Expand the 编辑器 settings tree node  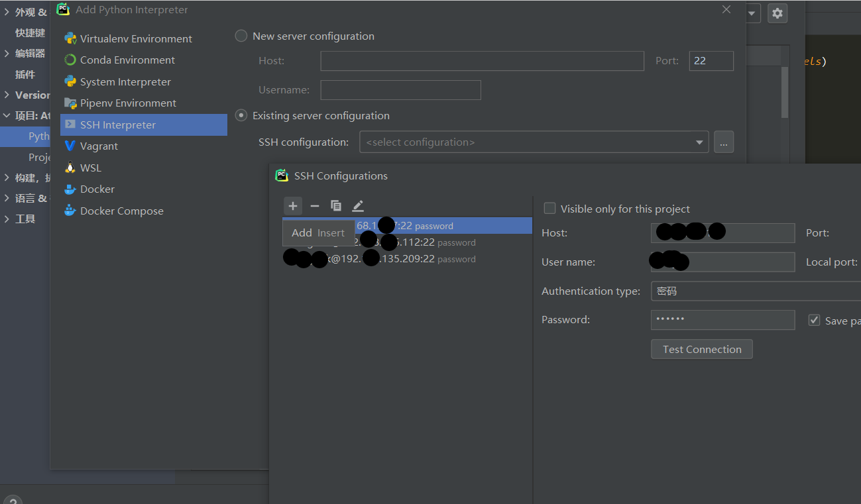tap(7, 53)
